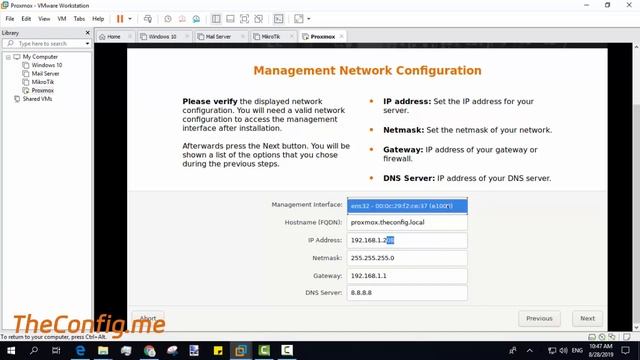Open File Explorer from the taskbar

click(x=103, y=351)
